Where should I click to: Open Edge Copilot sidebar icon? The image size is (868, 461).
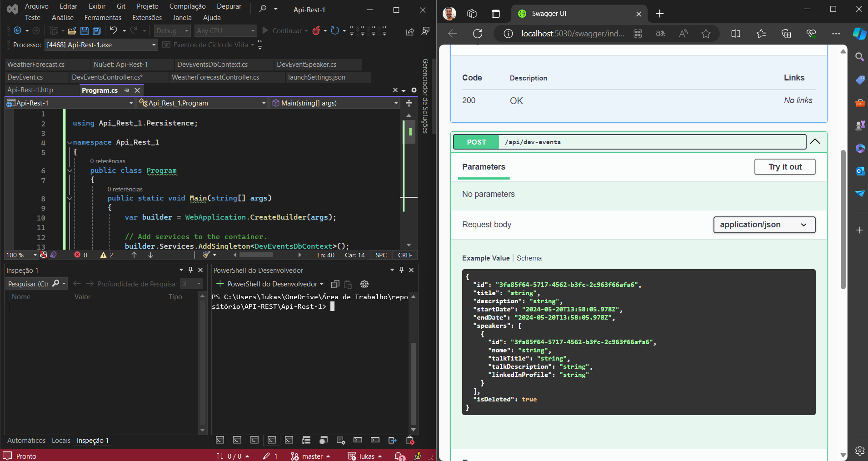click(x=859, y=34)
